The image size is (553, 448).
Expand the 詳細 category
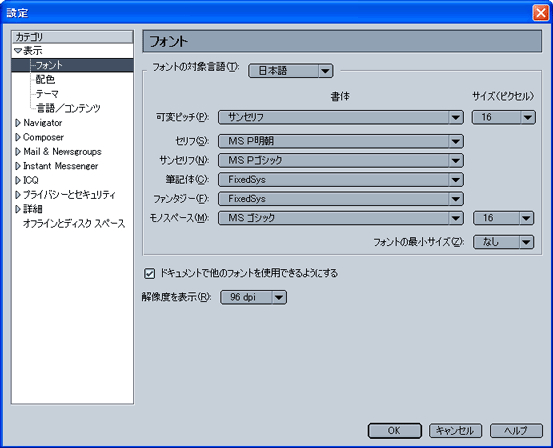pyautogui.click(x=18, y=209)
